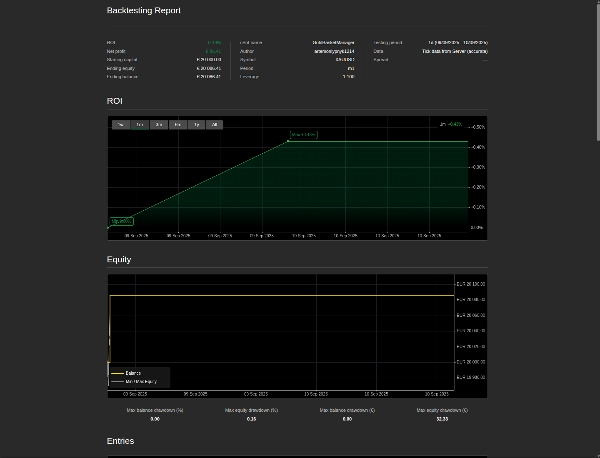The width and height of the screenshot is (600, 458).
Task: Toggle the Balance series in Equity legend
Action: point(126,373)
